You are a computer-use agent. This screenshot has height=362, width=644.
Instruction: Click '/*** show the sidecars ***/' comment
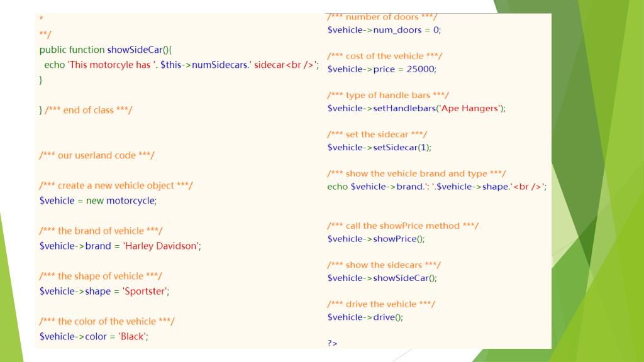(384, 265)
